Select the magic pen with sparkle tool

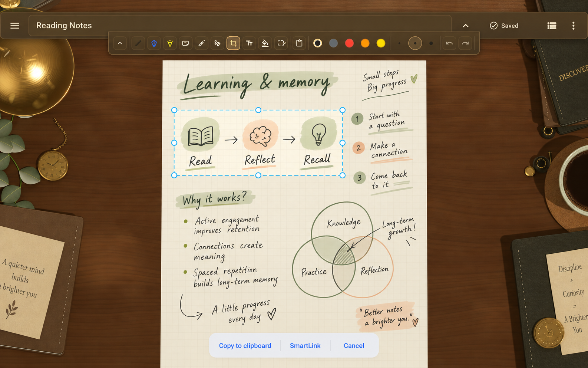[x=201, y=43]
